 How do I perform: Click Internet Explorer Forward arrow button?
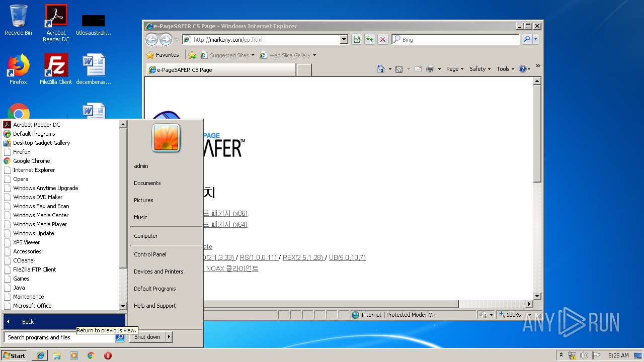coord(166,39)
